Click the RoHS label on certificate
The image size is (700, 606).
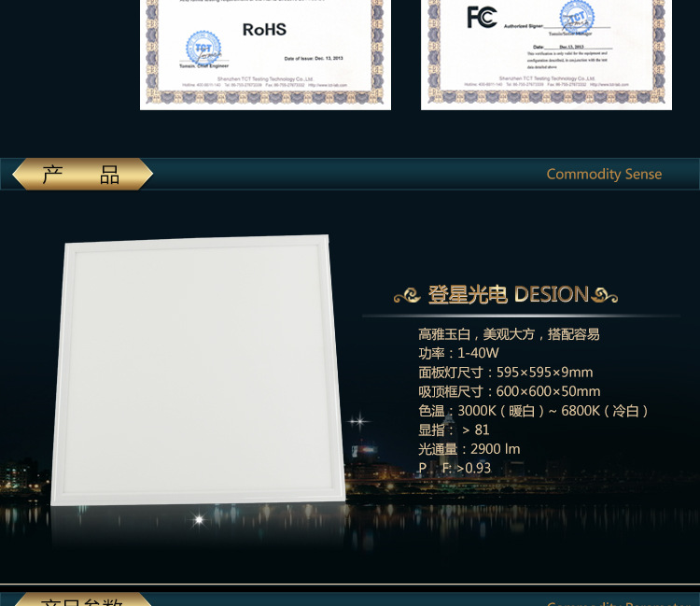[x=264, y=30]
